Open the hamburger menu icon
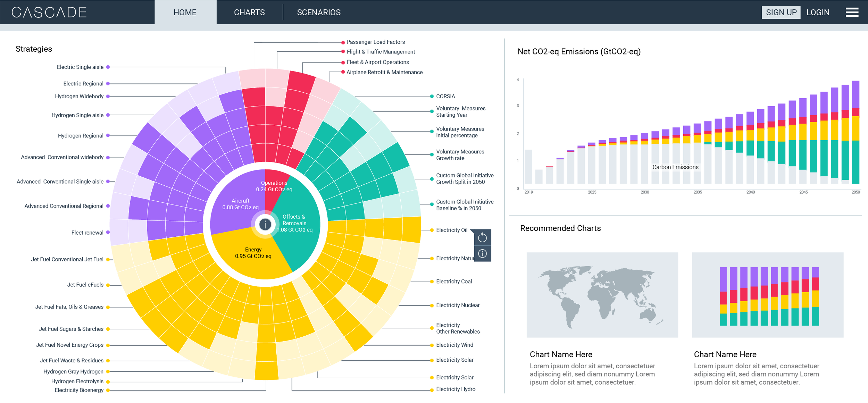The image size is (868, 403). [x=852, y=12]
